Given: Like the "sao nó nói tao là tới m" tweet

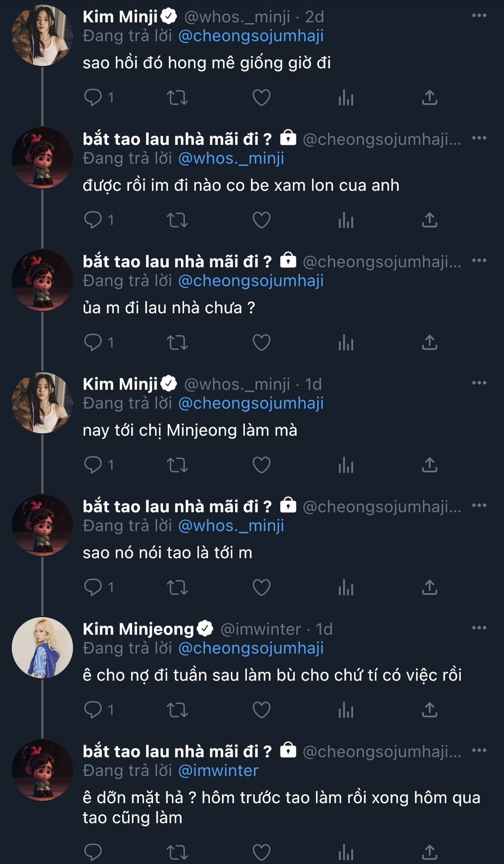Looking at the screenshot, I should tap(261, 587).
